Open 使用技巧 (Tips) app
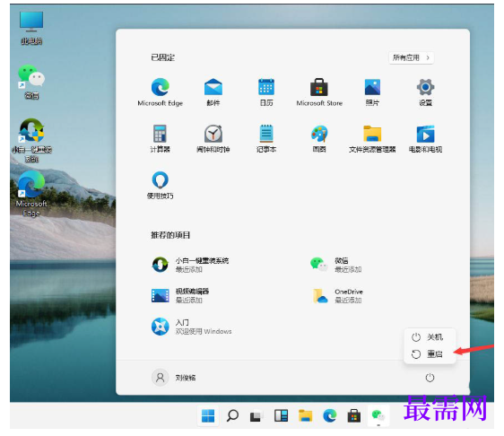 (x=160, y=185)
